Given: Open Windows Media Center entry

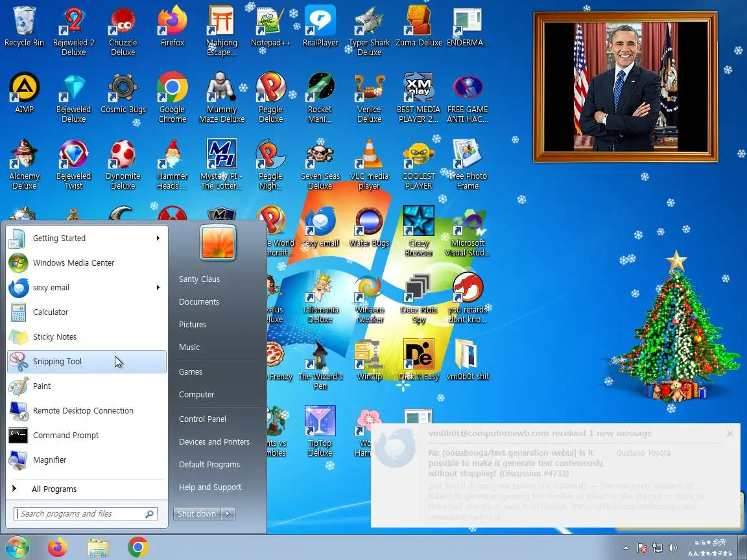Looking at the screenshot, I should click(x=87, y=263).
